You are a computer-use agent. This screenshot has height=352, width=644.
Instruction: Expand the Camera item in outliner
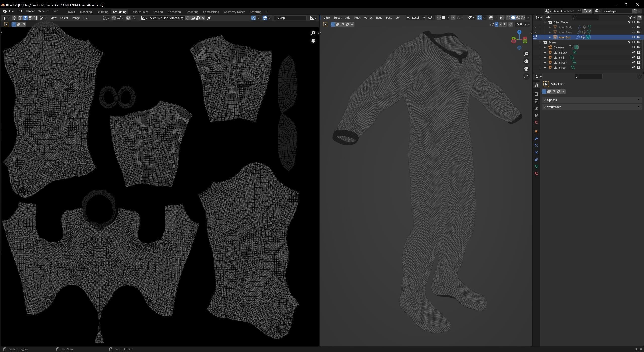click(x=545, y=47)
